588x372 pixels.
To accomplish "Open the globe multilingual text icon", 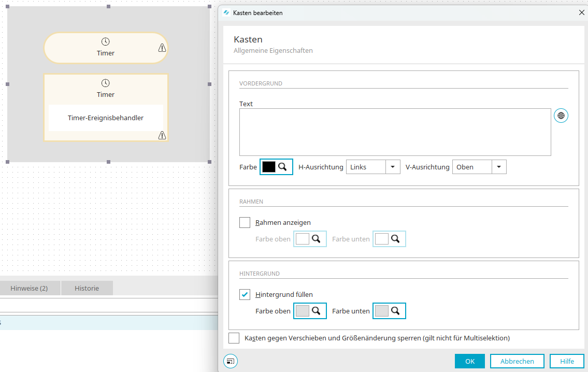I will (x=561, y=116).
